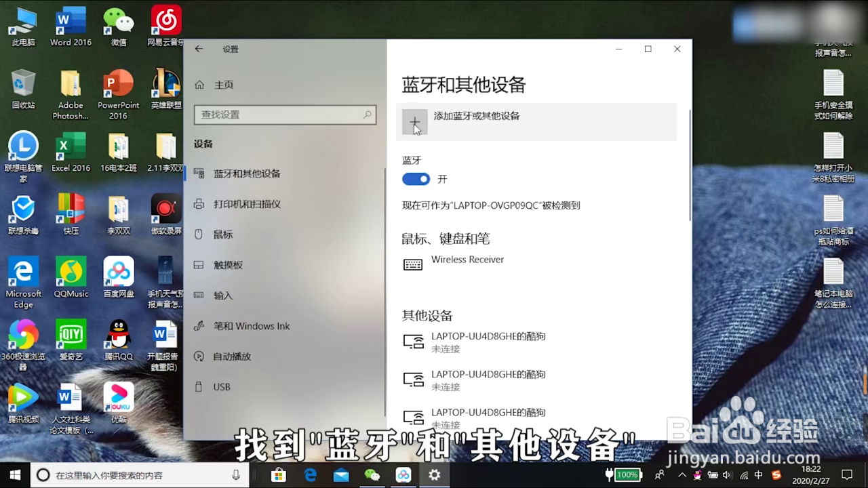This screenshot has height=488, width=868.
Task: Click the back arrow in Settings
Action: point(197,49)
